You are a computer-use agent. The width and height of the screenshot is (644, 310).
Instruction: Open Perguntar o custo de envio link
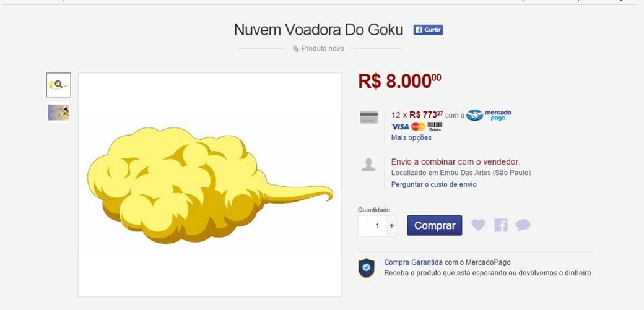[x=433, y=184]
